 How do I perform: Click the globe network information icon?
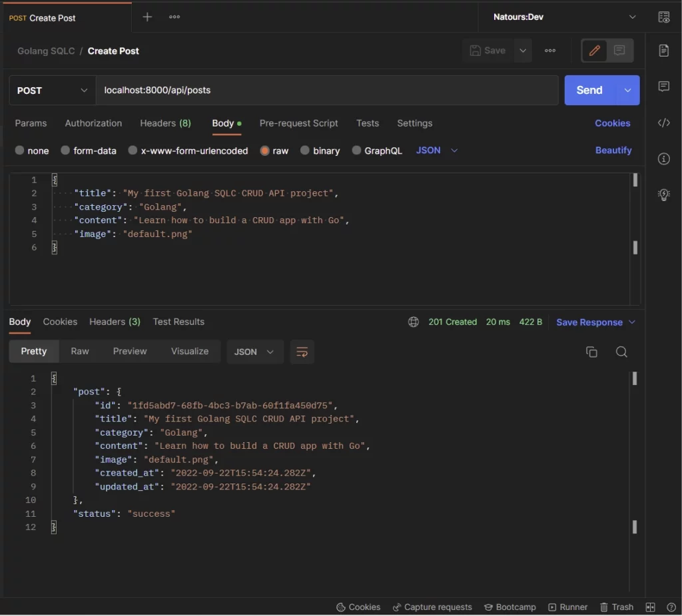coord(413,322)
